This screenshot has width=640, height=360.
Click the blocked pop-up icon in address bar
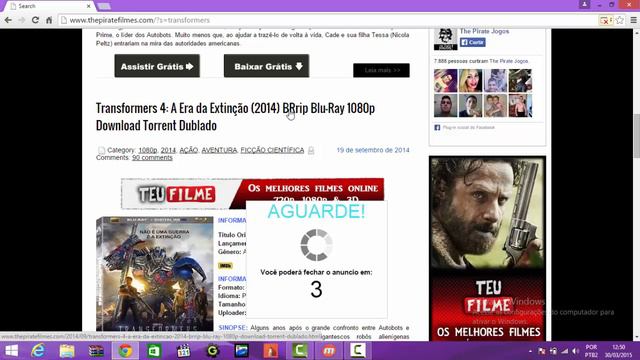(x=605, y=20)
